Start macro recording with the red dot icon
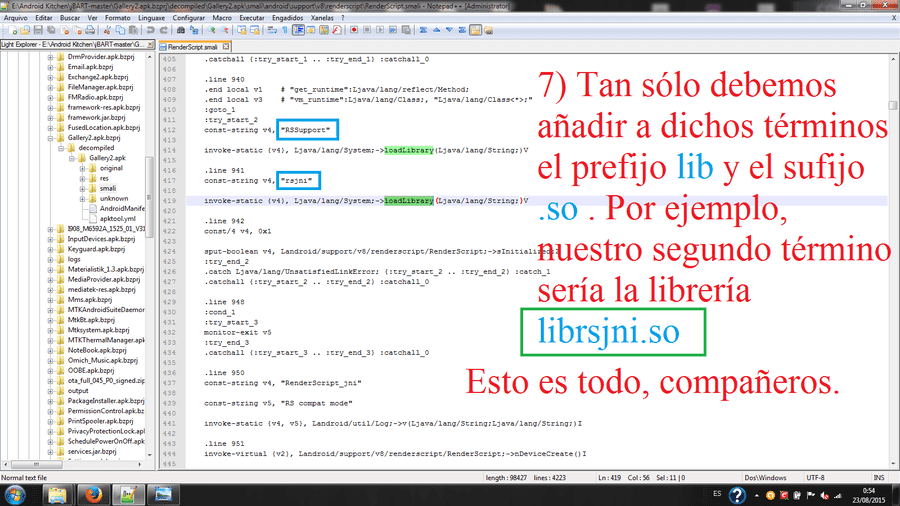The width and height of the screenshot is (900, 506). point(354,30)
